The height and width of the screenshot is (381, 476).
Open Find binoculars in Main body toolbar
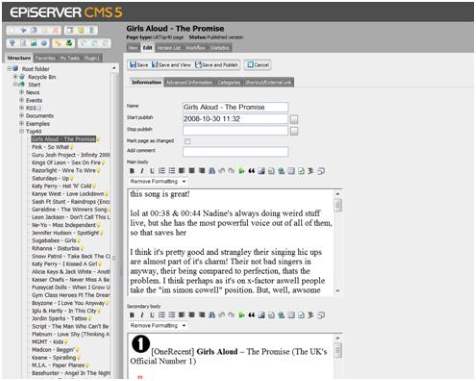point(212,171)
